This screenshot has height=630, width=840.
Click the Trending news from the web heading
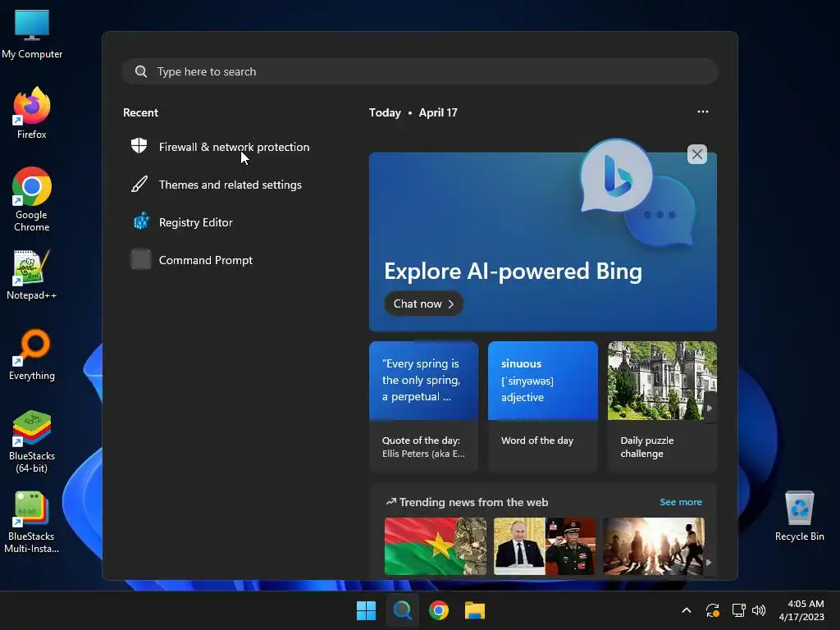(x=473, y=503)
